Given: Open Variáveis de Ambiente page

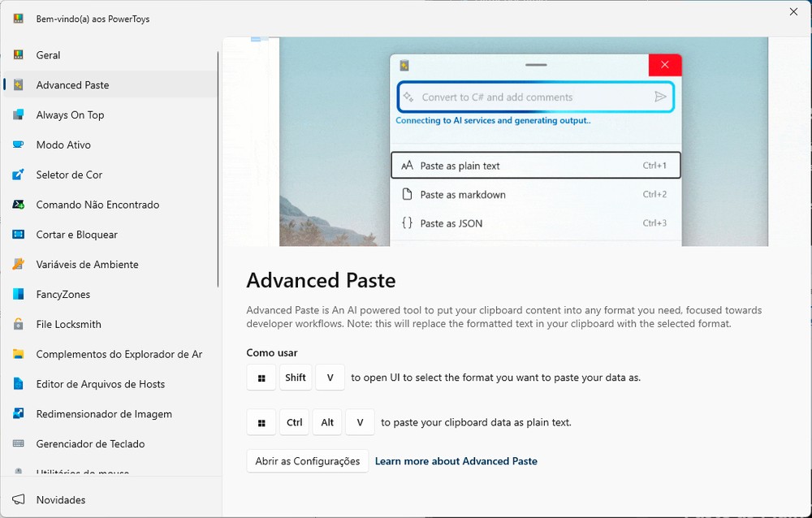Looking at the screenshot, I should (110, 264).
